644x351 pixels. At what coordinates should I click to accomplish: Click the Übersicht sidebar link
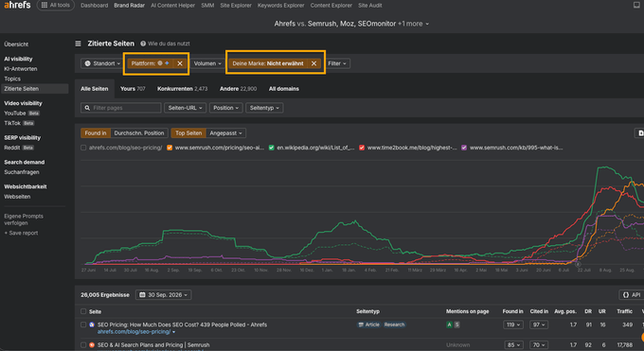pyautogui.click(x=16, y=44)
